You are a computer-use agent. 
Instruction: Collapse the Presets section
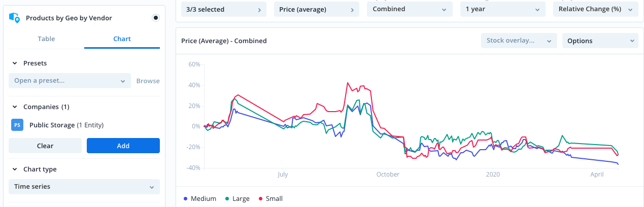[14, 63]
